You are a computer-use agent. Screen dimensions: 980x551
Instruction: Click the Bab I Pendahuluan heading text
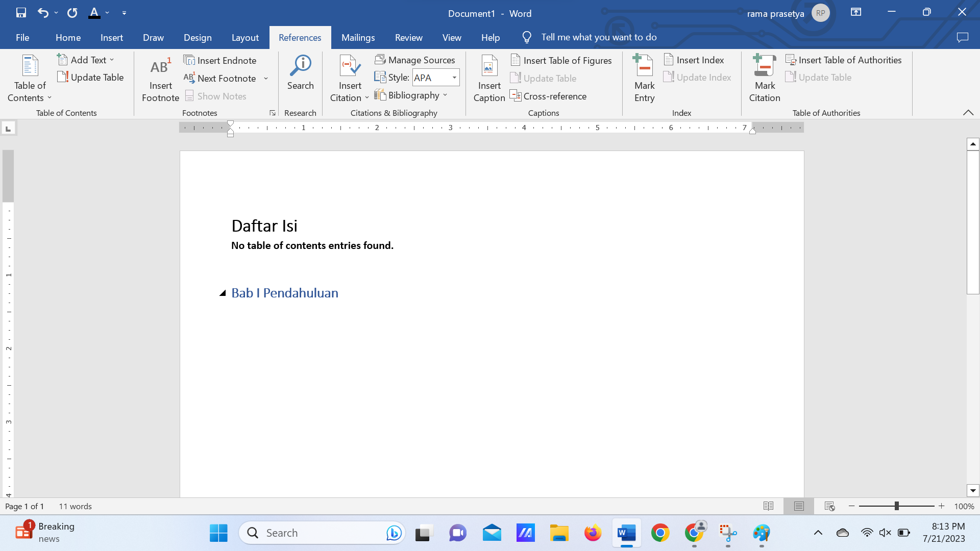point(285,293)
